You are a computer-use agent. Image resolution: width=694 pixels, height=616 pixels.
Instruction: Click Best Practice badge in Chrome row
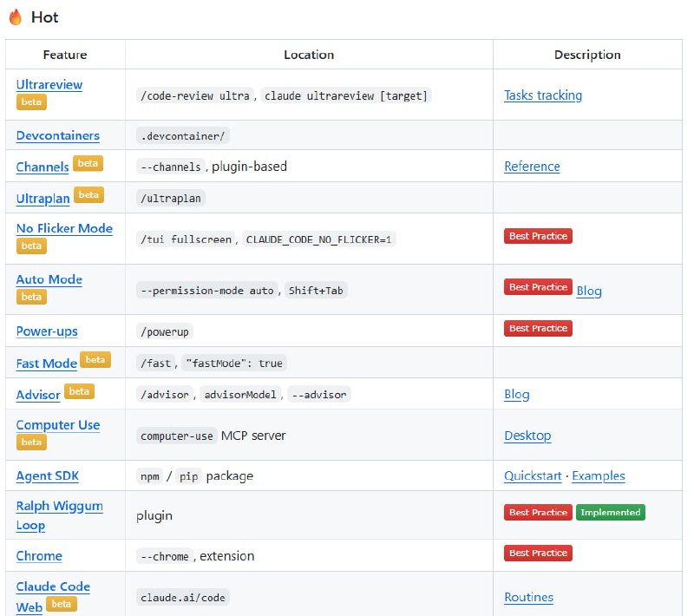[x=538, y=553]
